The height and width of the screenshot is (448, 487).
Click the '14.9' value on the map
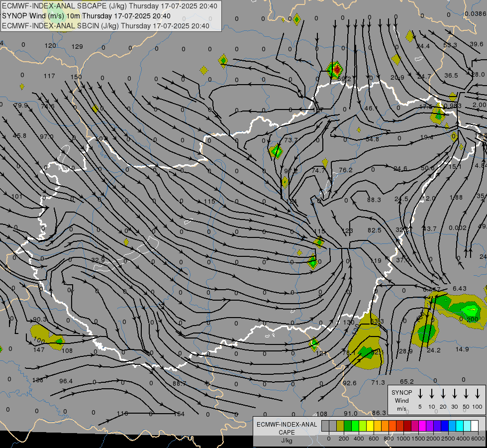coord(462,349)
